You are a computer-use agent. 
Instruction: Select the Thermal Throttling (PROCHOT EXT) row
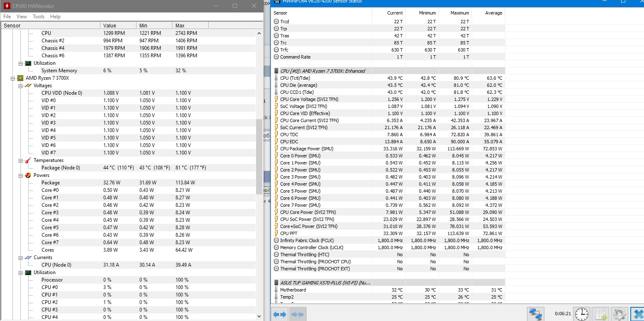[x=388, y=269]
